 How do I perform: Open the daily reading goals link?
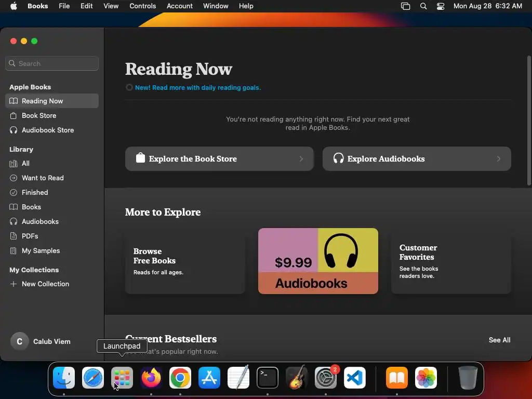[x=198, y=87]
